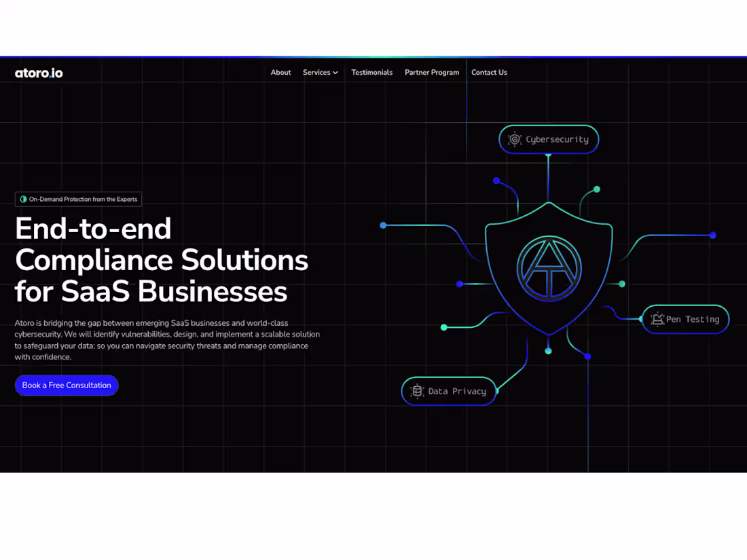Click the A monogram inside the shield
The width and height of the screenshot is (747, 560).
pos(549,267)
